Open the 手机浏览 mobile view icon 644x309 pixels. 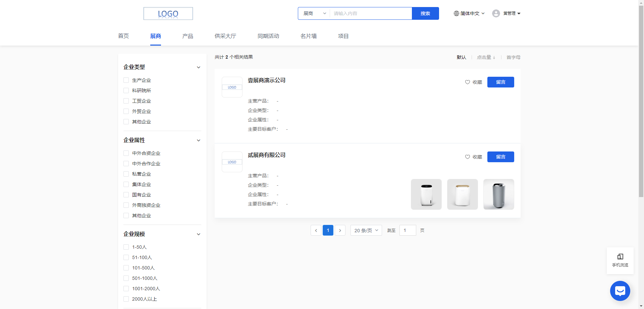(620, 256)
